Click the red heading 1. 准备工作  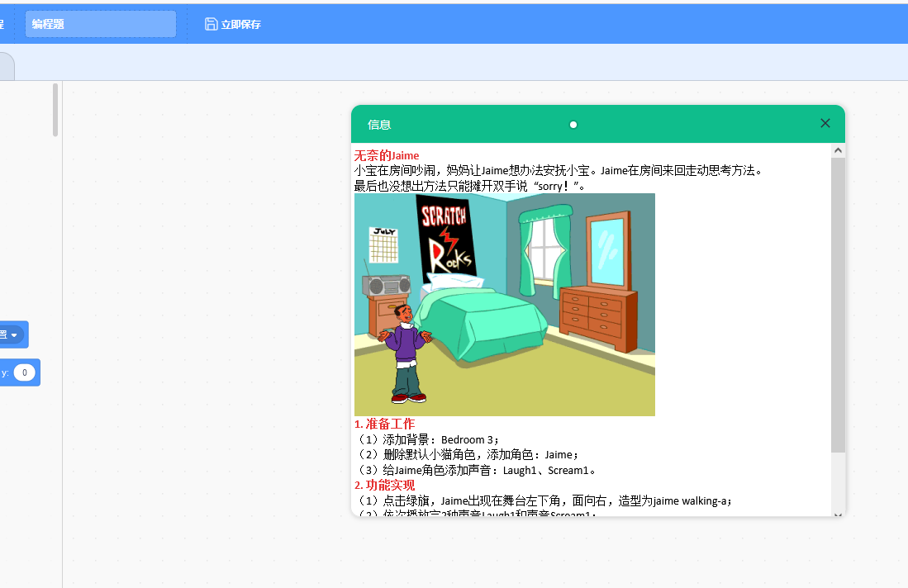click(384, 424)
